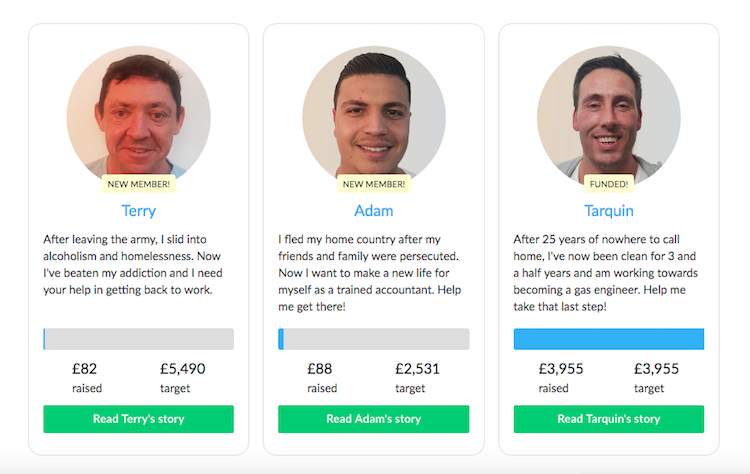
Task: Click the New Member badge on Terry's card
Action: (138, 184)
